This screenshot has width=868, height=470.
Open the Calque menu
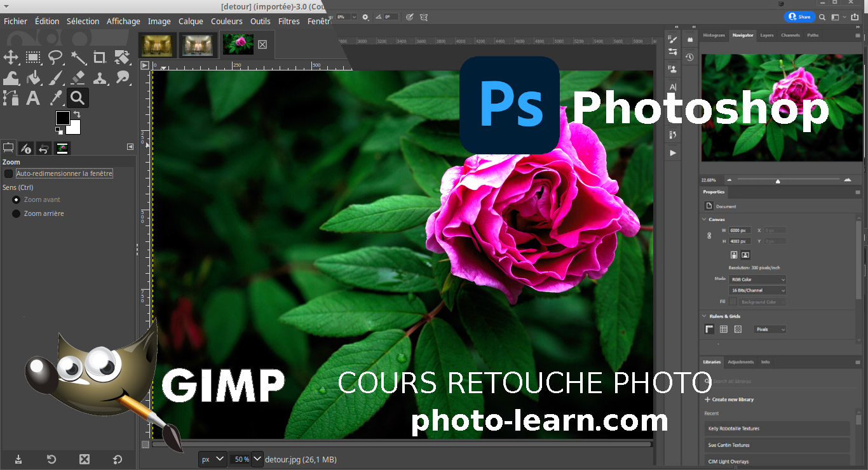coord(191,21)
